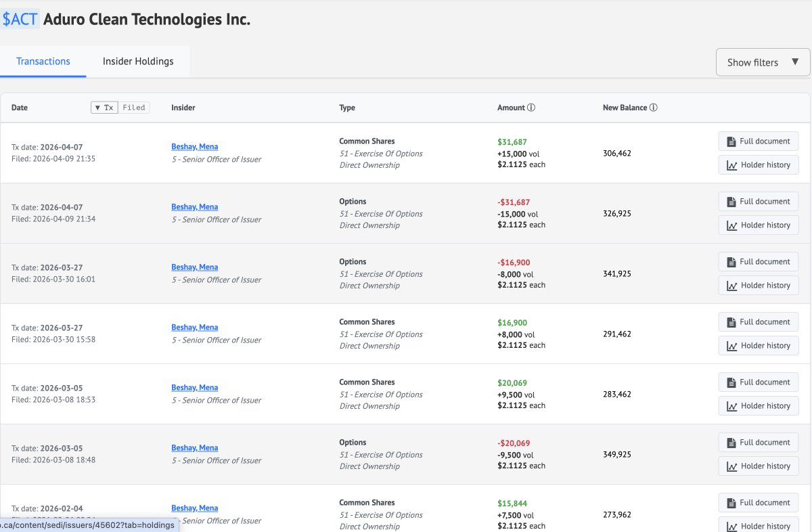Select the red -$16,900 amount
Screen dimensions: 812x532
click(514, 263)
